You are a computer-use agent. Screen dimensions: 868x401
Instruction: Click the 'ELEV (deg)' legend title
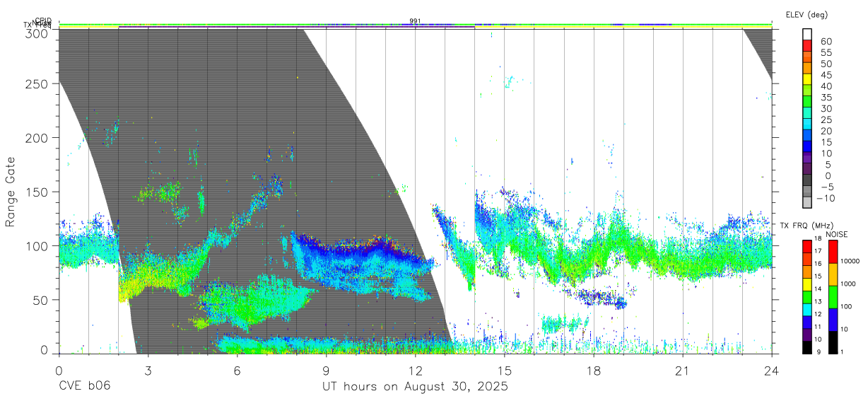[807, 14]
